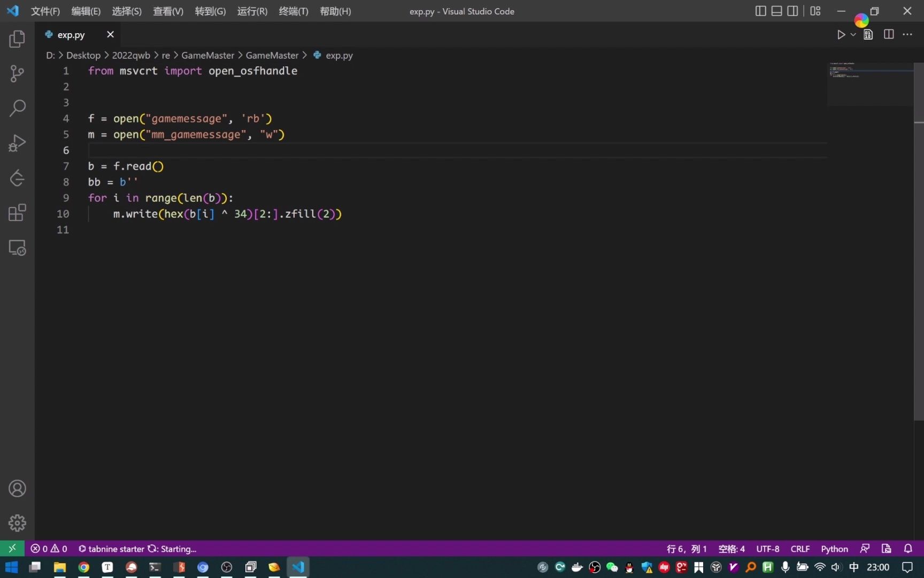Open the 运行(R) menu

[x=252, y=11]
